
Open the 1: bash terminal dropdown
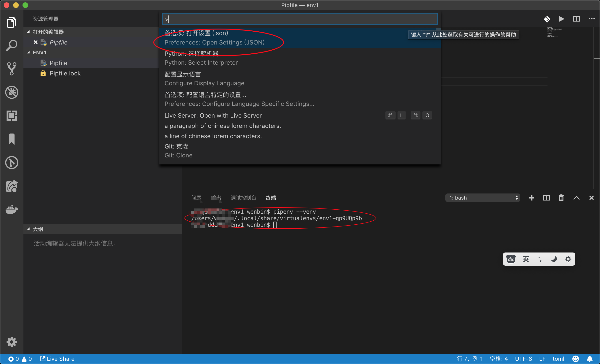(482, 198)
